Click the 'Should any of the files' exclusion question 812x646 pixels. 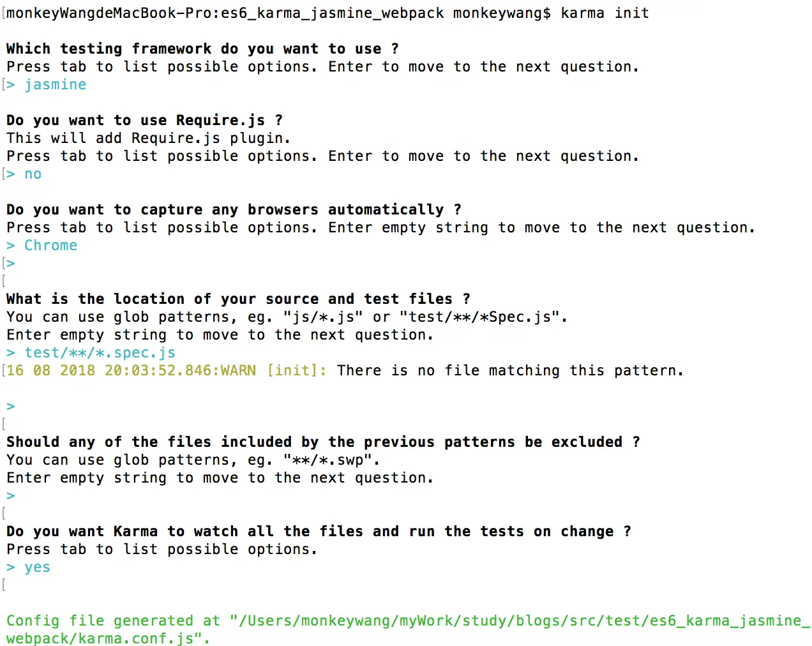click(323, 442)
